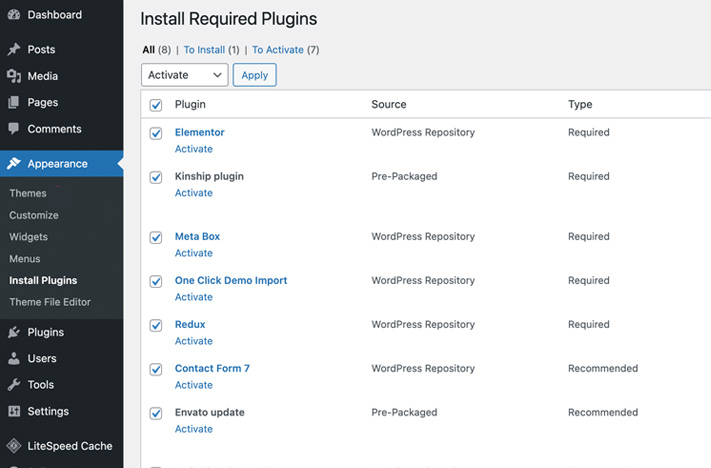Open LiteSpeed Cache menu item
The image size is (711, 468).
(x=62, y=446)
